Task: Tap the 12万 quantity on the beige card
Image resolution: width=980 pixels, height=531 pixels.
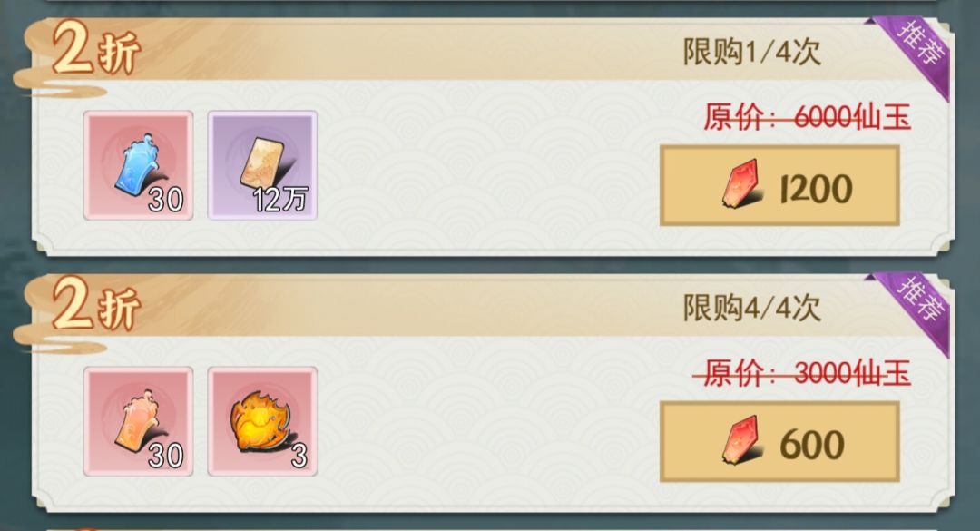Action: point(280,200)
